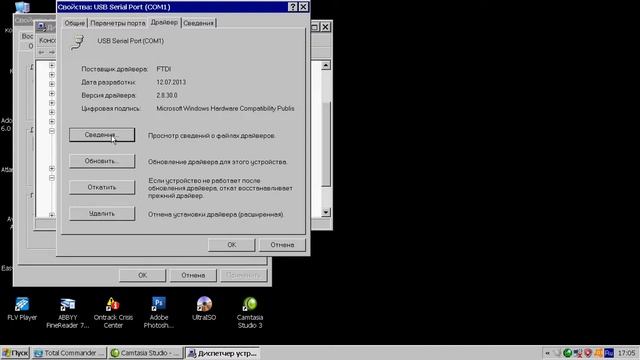The image size is (640, 360).
Task: Click the Отмена установки драйвера description
Action: (216, 214)
